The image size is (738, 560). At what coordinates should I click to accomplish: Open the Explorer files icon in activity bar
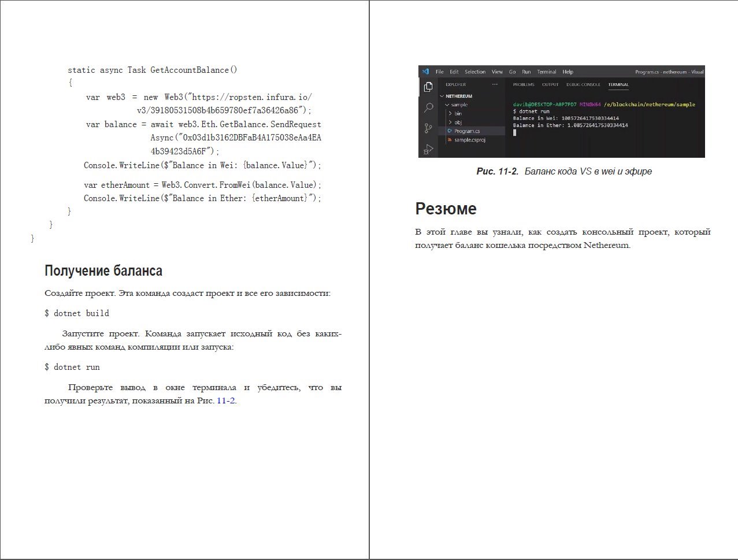coord(428,87)
